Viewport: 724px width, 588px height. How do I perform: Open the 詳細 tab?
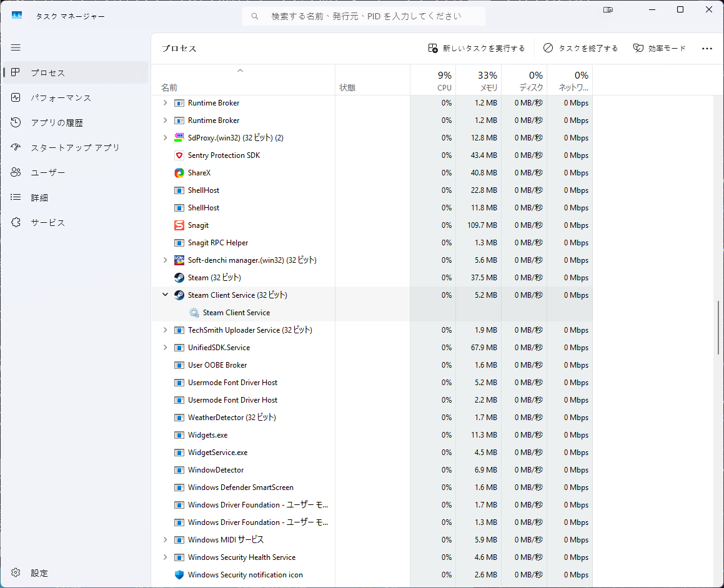point(76,197)
